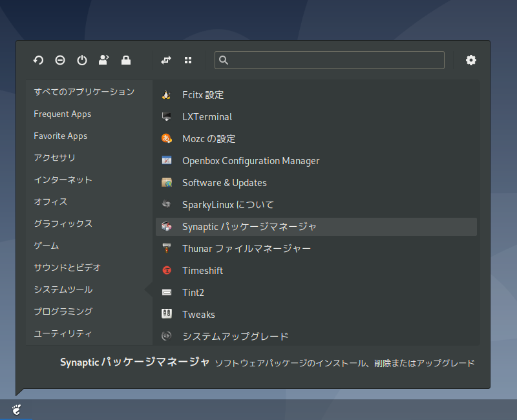
Task: Click the LXTerminal monitor icon
Action: click(167, 117)
